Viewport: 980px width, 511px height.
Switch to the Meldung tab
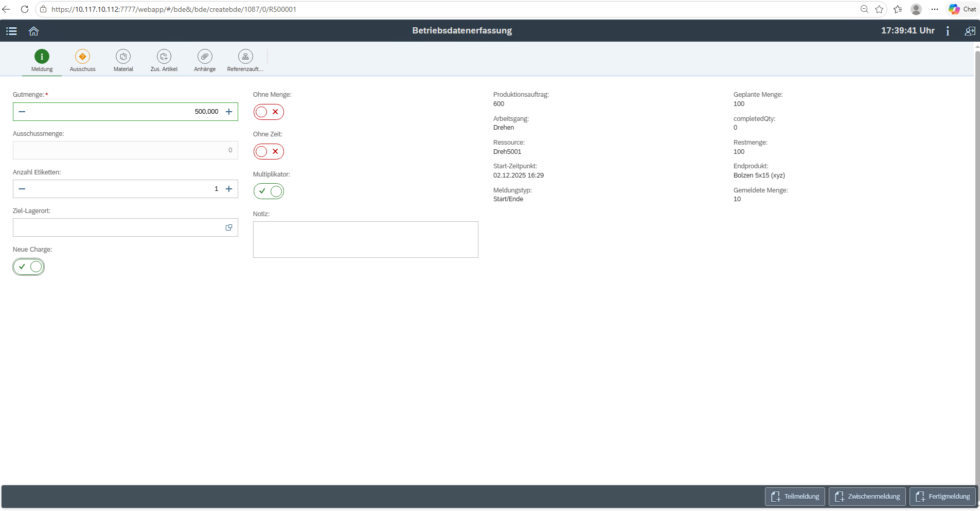click(42, 61)
